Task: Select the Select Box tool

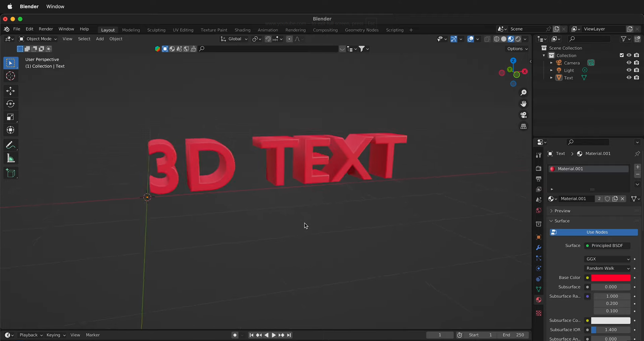Action: tap(10, 63)
